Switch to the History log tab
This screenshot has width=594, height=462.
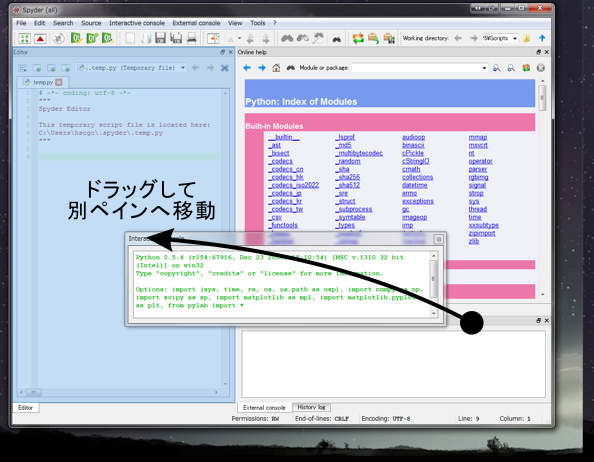311,407
